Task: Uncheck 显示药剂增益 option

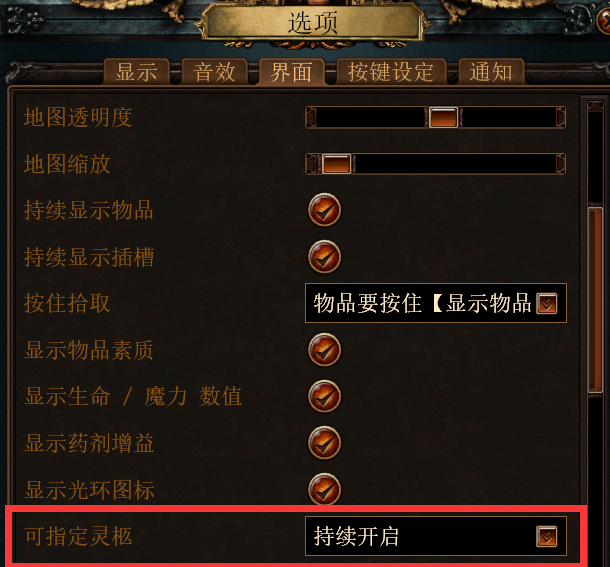Action: coord(324,443)
